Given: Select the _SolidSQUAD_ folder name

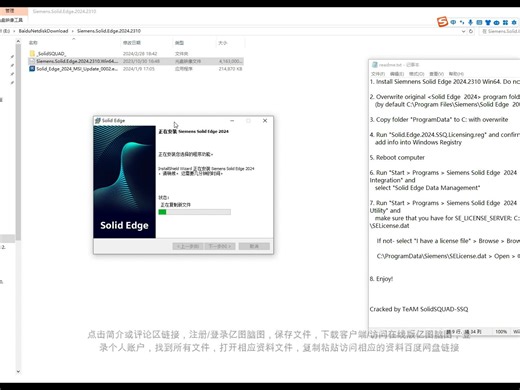Looking at the screenshot, I should tap(51, 53).
